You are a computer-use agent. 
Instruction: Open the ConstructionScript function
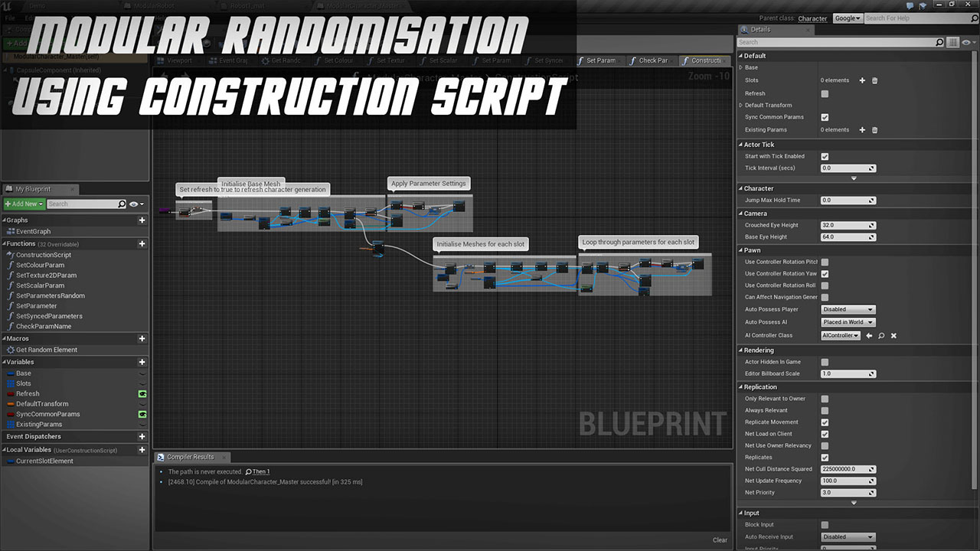coord(44,255)
